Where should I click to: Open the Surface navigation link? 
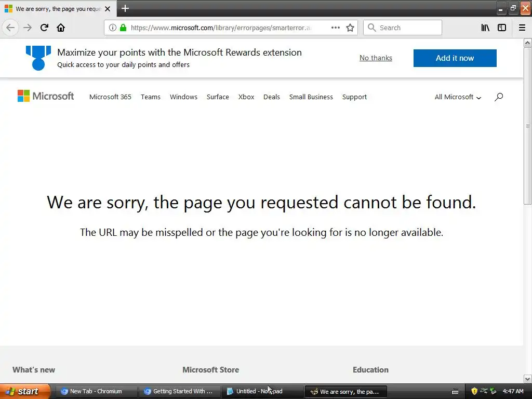point(218,97)
